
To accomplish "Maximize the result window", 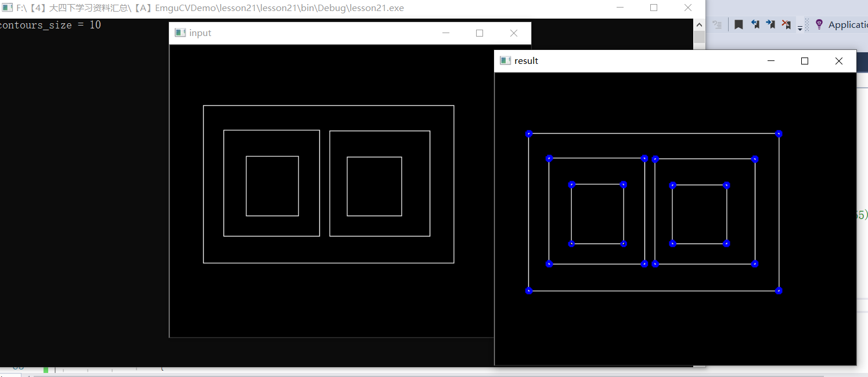I will (805, 60).
